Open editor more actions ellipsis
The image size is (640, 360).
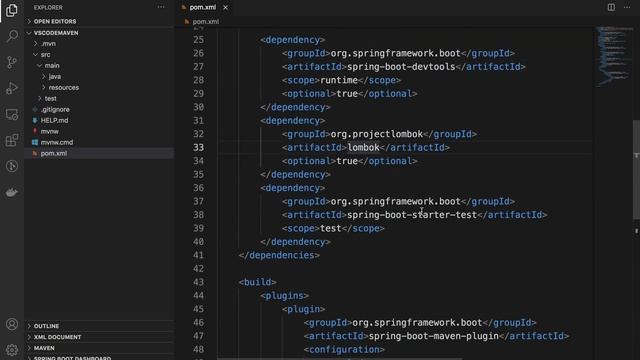coord(627,7)
